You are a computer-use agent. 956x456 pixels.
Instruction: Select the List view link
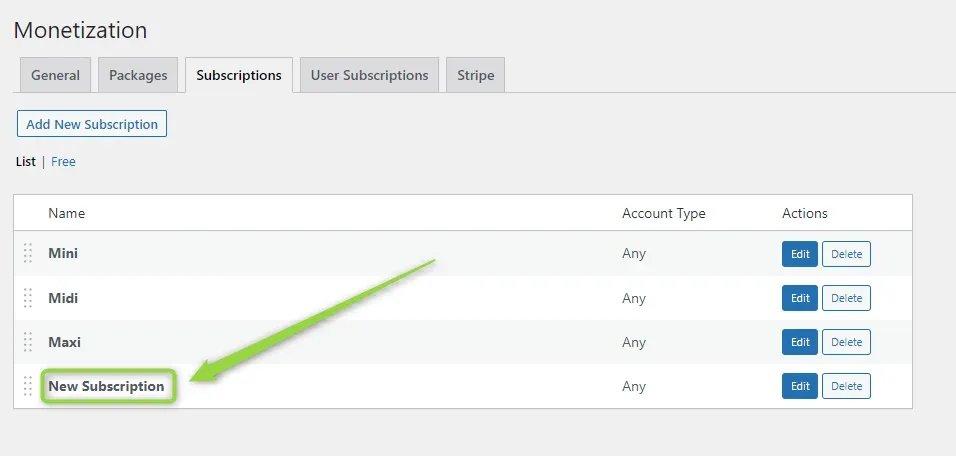[x=26, y=162]
